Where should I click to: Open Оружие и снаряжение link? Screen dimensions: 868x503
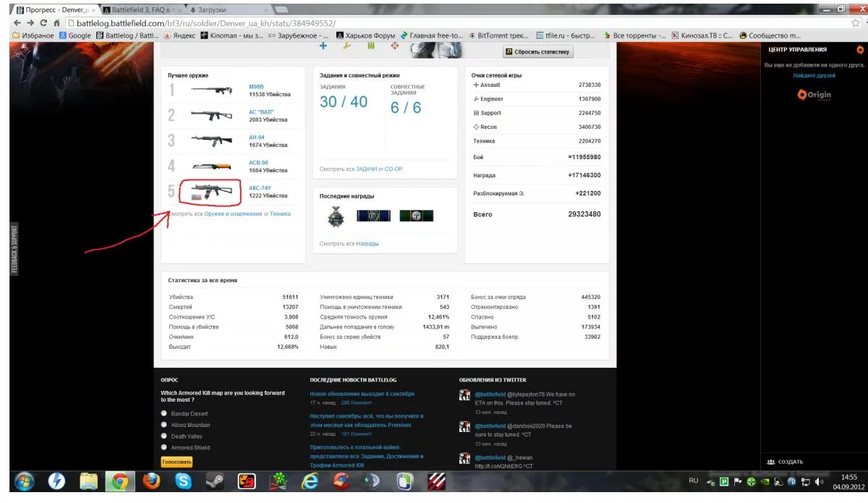233,214
